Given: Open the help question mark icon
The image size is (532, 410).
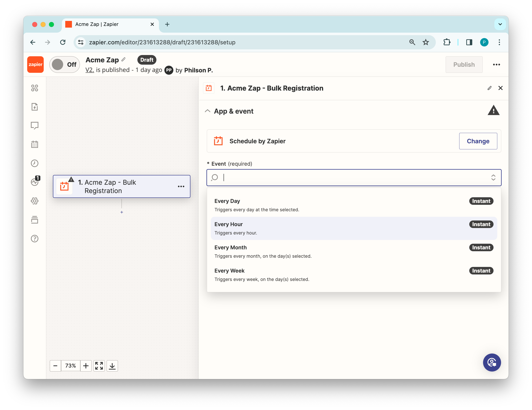Looking at the screenshot, I should pyautogui.click(x=35, y=238).
